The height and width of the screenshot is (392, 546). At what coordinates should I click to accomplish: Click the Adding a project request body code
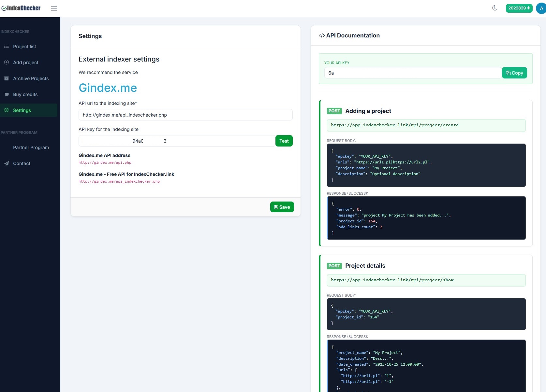pos(426,165)
